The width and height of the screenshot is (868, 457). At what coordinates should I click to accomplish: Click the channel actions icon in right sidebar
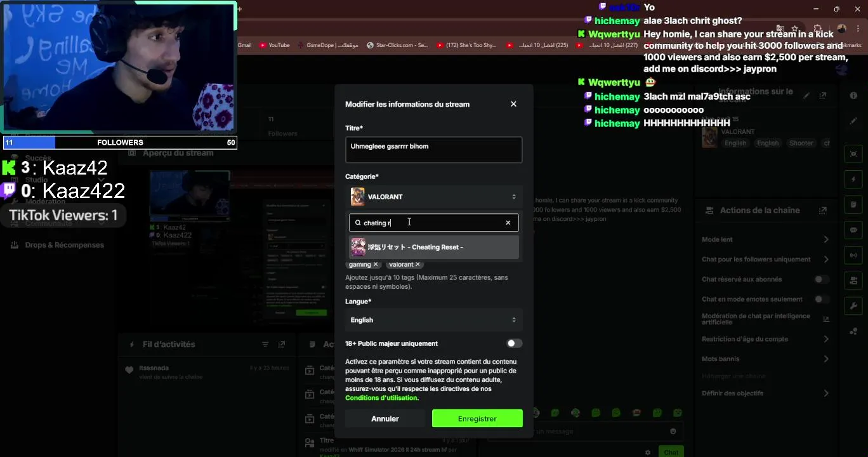click(x=853, y=280)
